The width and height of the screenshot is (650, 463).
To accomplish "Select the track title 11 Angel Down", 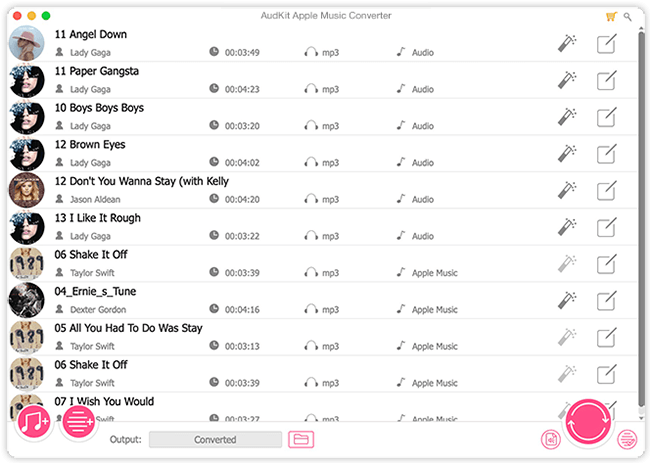I will (x=91, y=34).
